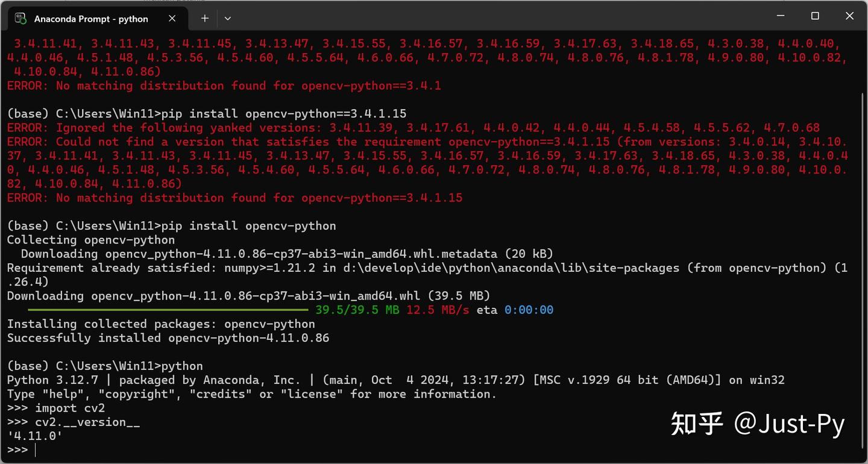Click the @Just-Py watermark text
The height and width of the screenshot is (464, 868).
789,424
